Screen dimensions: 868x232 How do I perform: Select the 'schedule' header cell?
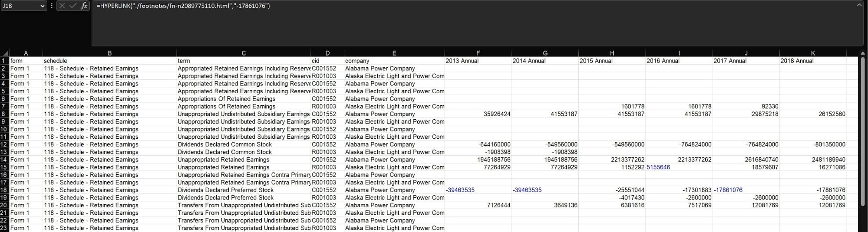tap(109, 61)
